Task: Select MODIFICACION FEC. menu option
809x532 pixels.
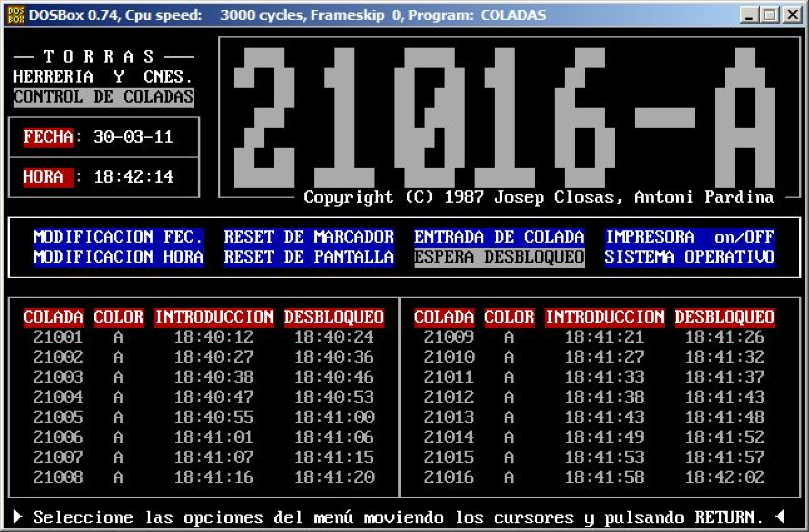Action: [x=118, y=237]
